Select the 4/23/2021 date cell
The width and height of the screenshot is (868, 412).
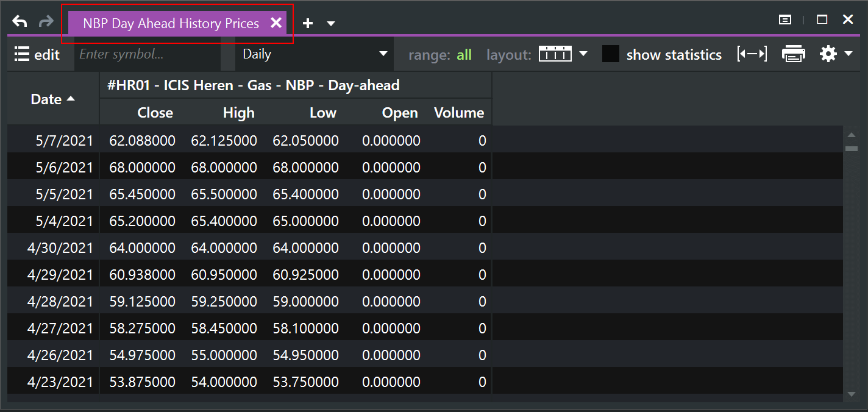point(53,382)
